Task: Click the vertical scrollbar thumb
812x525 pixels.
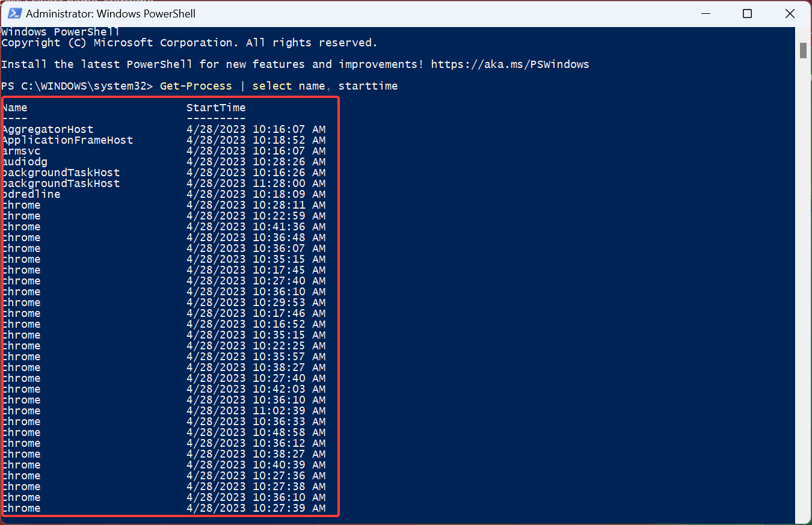Action: [x=803, y=51]
